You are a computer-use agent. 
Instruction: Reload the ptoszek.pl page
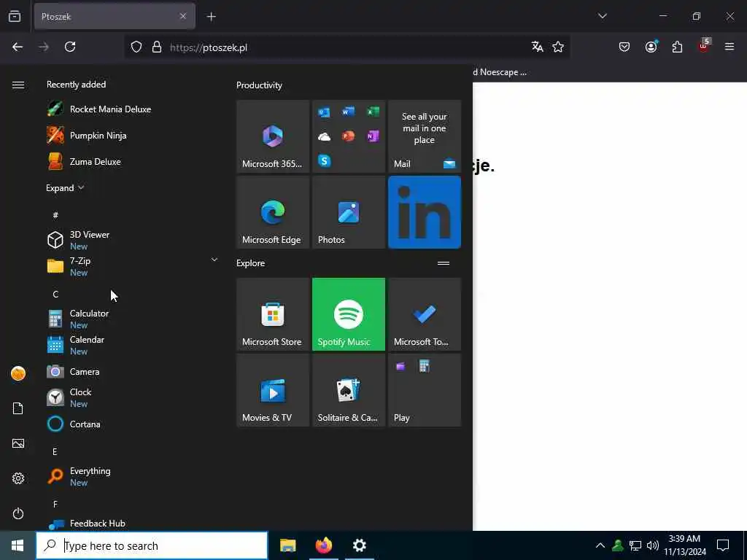pos(70,47)
